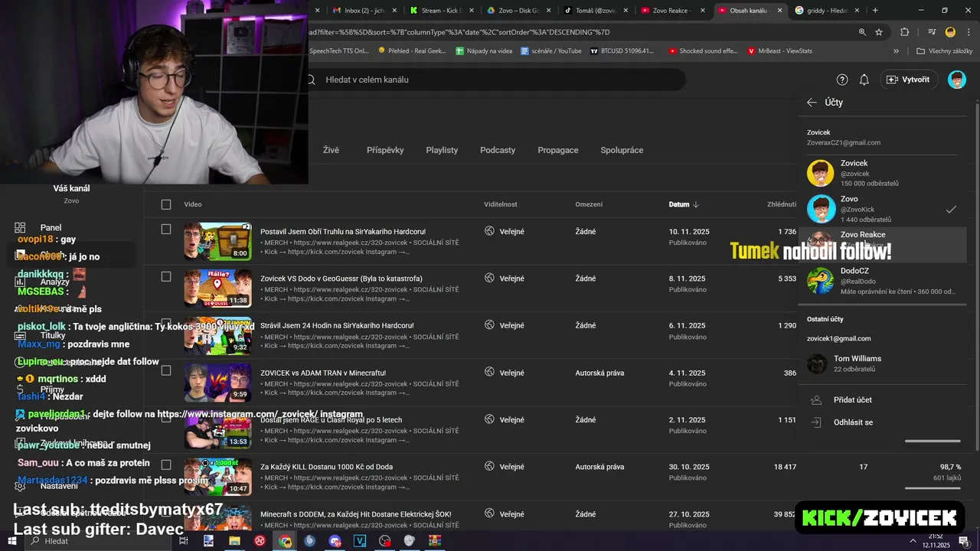
Task: Sort by the Datum column header
Action: tap(684, 204)
